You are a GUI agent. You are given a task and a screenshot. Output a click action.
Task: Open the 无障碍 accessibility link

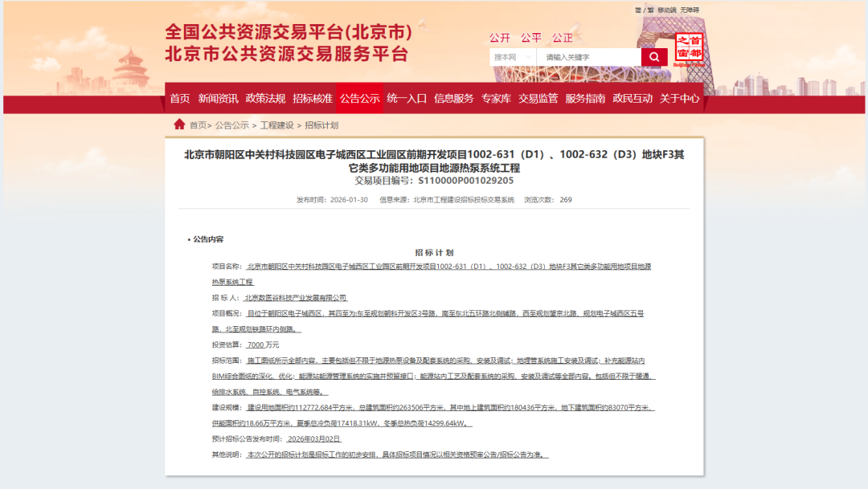click(x=690, y=10)
